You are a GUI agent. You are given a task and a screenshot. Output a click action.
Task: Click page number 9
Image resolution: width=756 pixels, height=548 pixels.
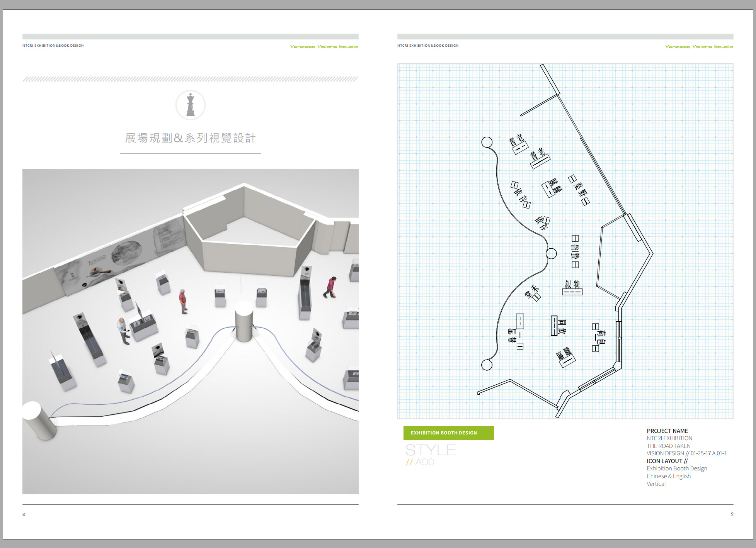tap(732, 514)
